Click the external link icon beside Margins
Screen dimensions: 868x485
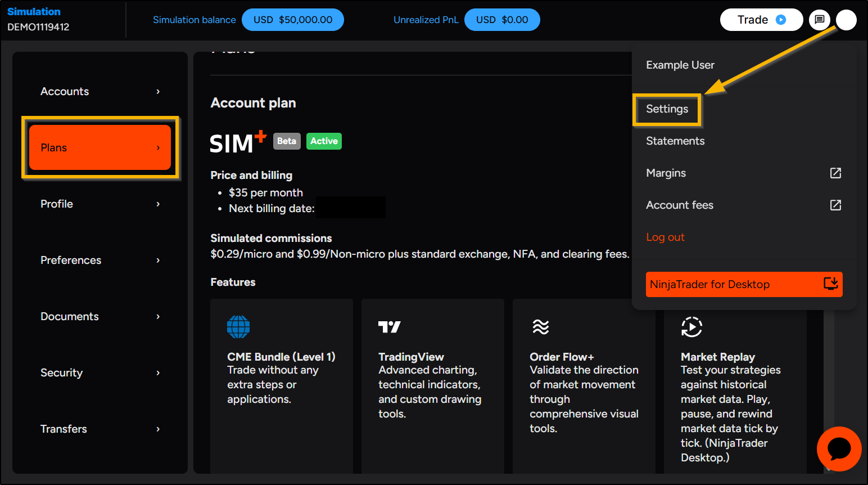[x=836, y=173]
